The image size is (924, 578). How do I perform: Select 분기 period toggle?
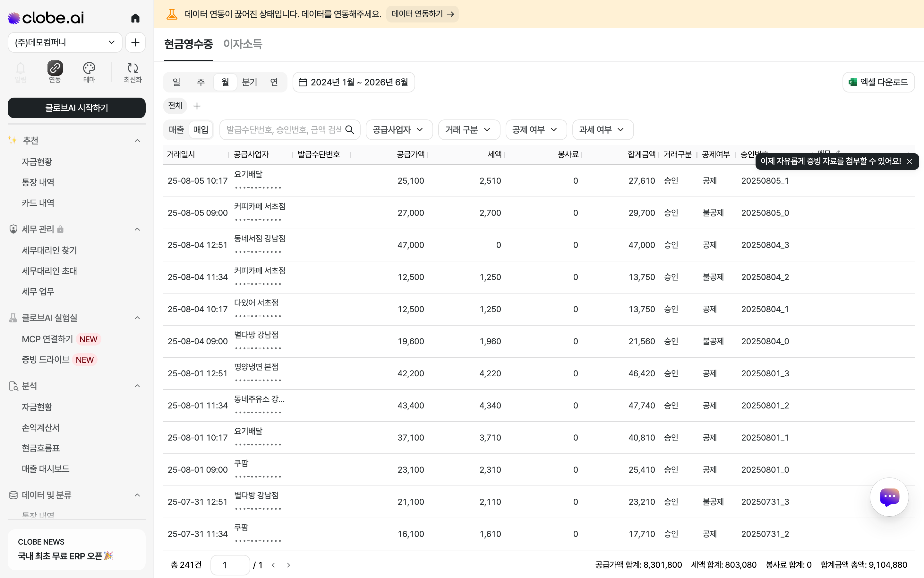[x=250, y=82]
